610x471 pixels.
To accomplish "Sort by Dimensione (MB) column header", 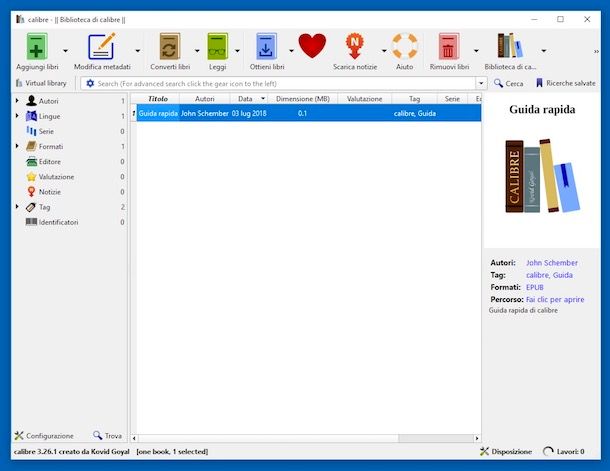I will tap(303, 99).
